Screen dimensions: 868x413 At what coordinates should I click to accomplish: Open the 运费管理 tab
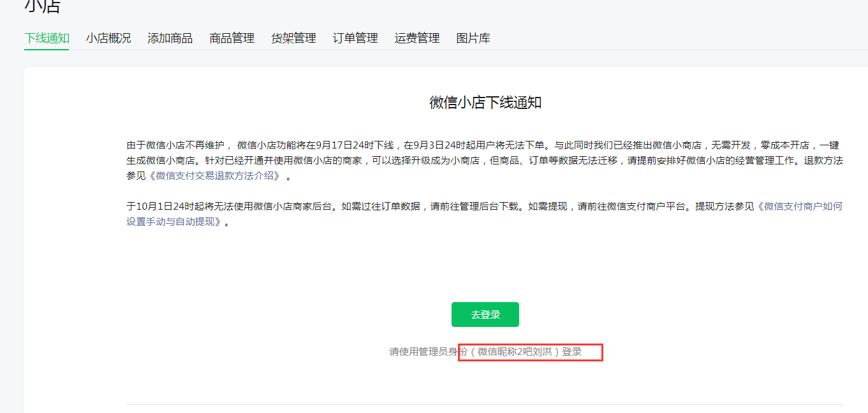click(417, 38)
